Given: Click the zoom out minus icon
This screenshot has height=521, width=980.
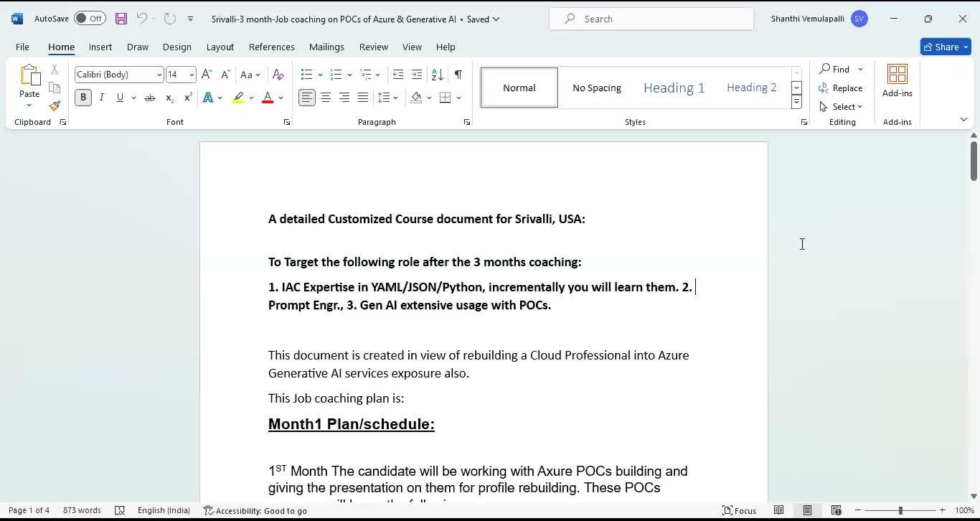Looking at the screenshot, I should [x=857, y=510].
